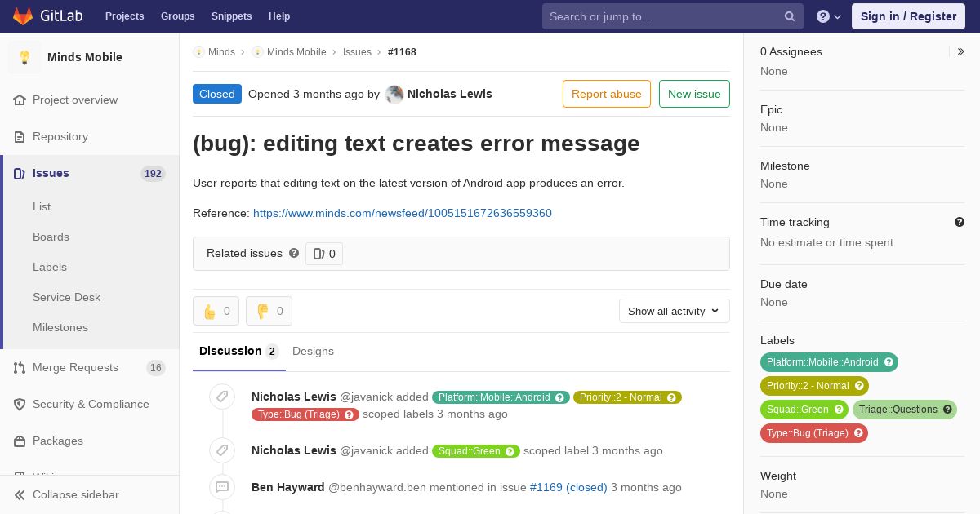The width and height of the screenshot is (980, 514).
Task: Click the related issues count badge
Action: 324,254
